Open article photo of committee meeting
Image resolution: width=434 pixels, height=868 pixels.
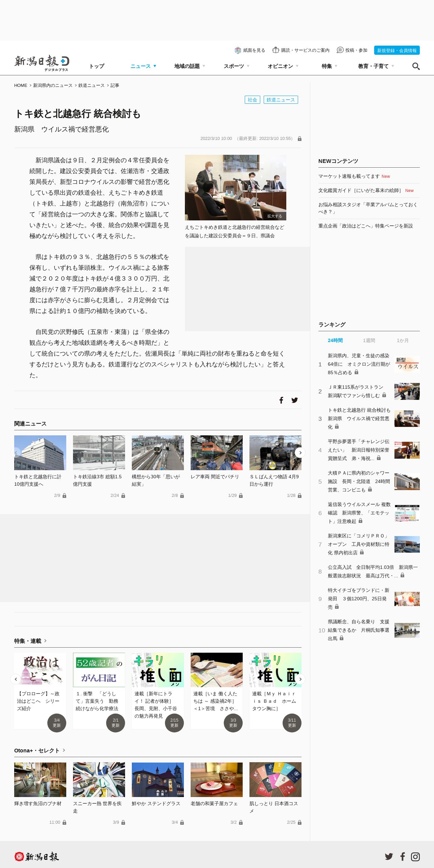[235, 188]
